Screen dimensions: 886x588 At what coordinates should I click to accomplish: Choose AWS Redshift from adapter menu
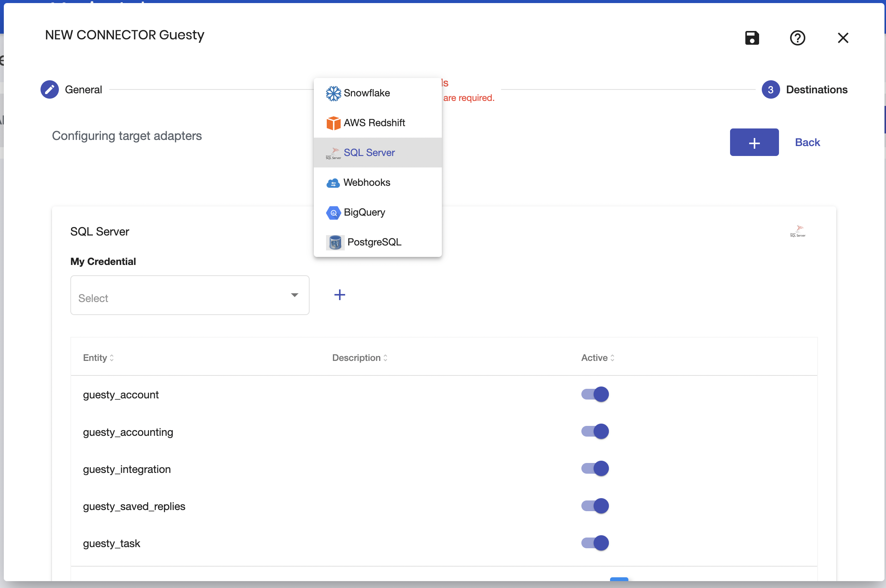coord(378,123)
